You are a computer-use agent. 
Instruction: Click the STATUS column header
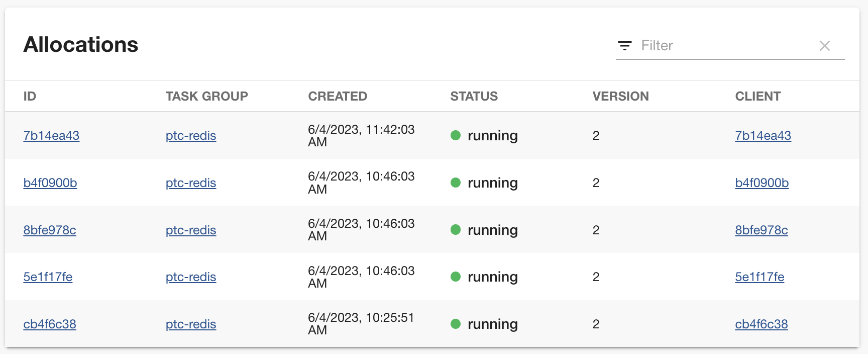tap(474, 96)
